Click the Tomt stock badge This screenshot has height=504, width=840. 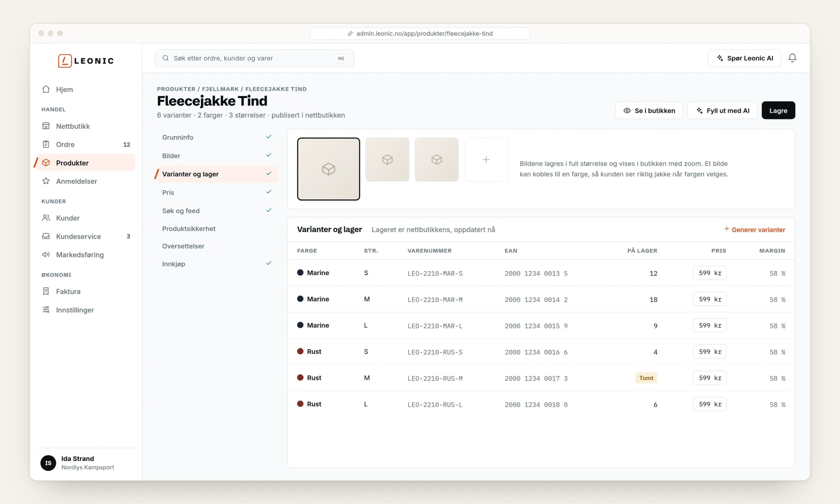646,378
